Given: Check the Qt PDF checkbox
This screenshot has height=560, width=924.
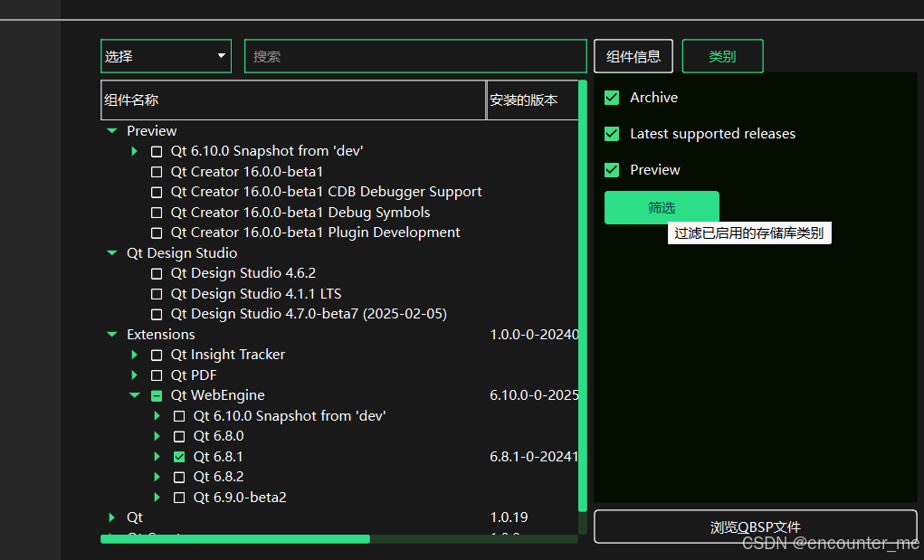Looking at the screenshot, I should pyautogui.click(x=157, y=375).
